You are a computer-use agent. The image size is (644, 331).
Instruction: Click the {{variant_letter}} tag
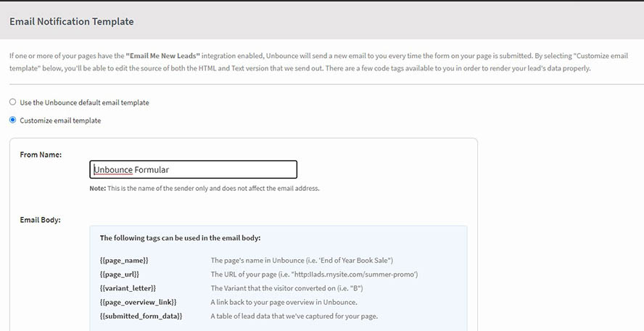[128, 288]
